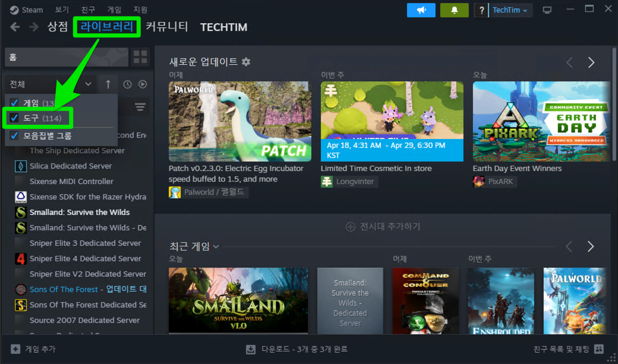Click the PixARK game icon
The height and width of the screenshot is (364, 618).
(x=479, y=182)
